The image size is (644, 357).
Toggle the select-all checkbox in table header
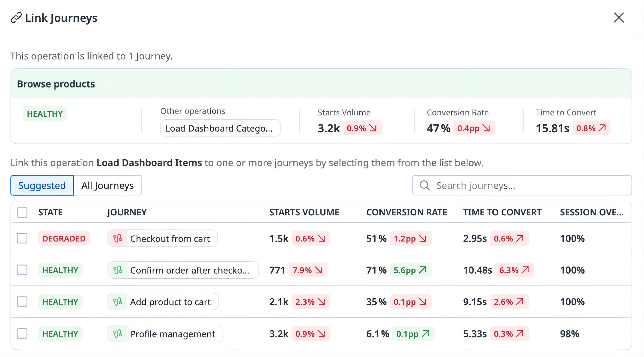point(22,212)
